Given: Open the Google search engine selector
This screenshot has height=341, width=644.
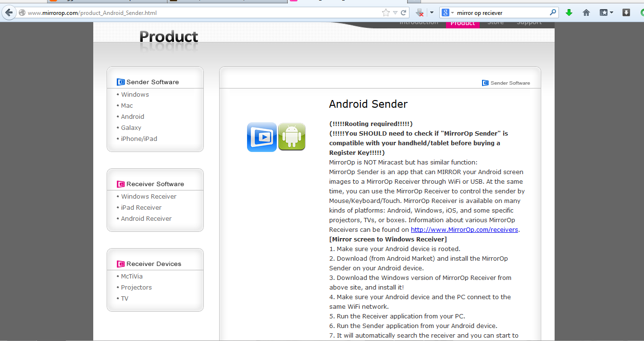Looking at the screenshot, I should coord(447,13).
